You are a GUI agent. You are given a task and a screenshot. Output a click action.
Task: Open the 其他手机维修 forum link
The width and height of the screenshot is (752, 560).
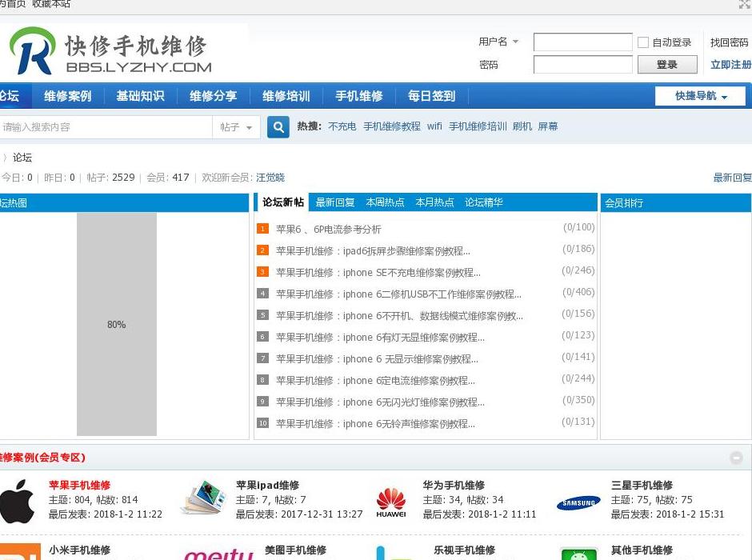click(642, 550)
